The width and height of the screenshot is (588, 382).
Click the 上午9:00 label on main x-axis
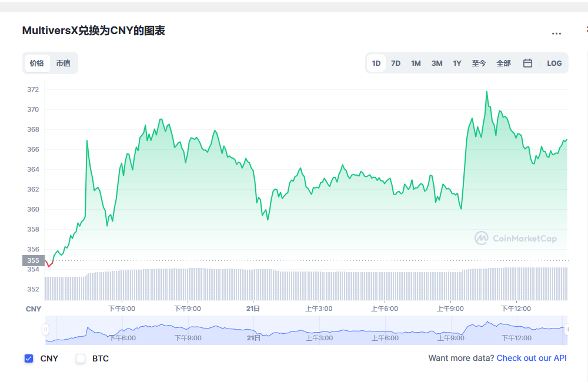coord(450,309)
